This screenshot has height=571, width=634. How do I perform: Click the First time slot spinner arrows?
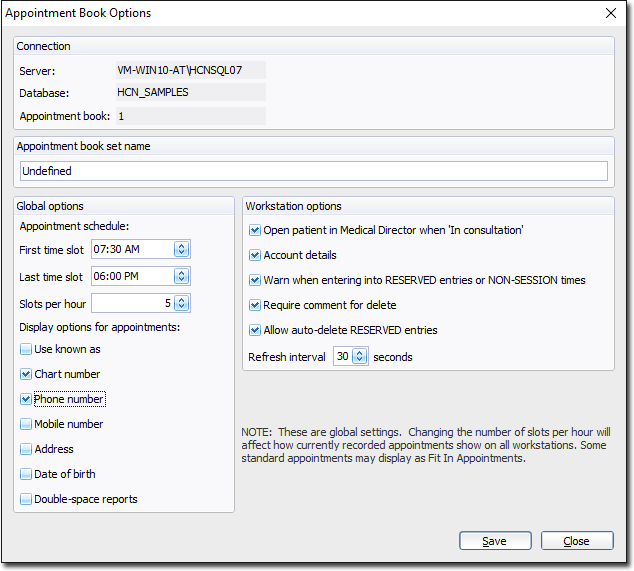tap(181, 249)
